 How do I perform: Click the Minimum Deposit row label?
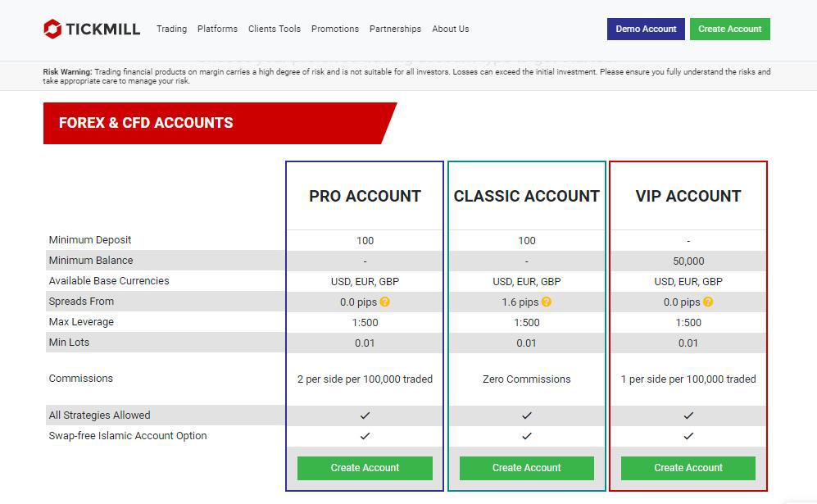[90, 240]
